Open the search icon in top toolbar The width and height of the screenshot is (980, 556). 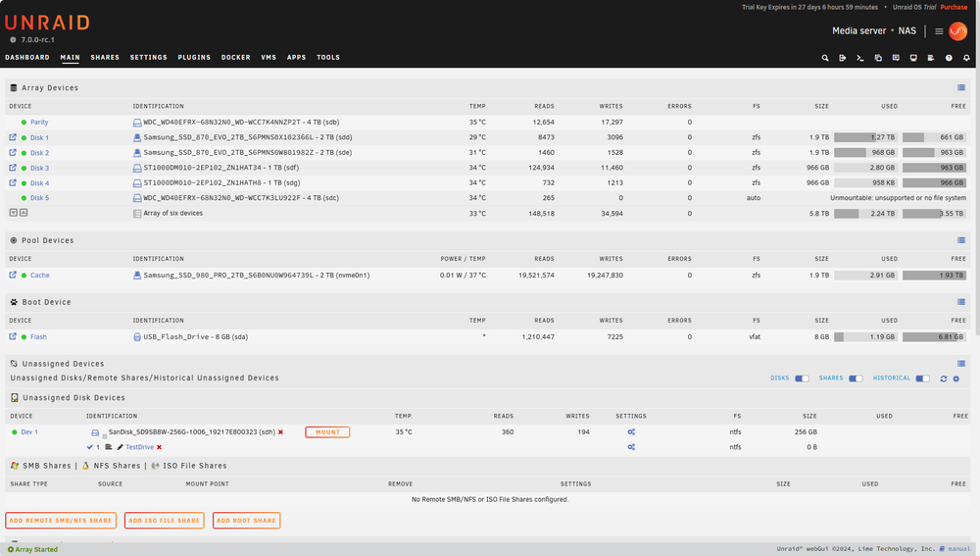pos(825,58)
